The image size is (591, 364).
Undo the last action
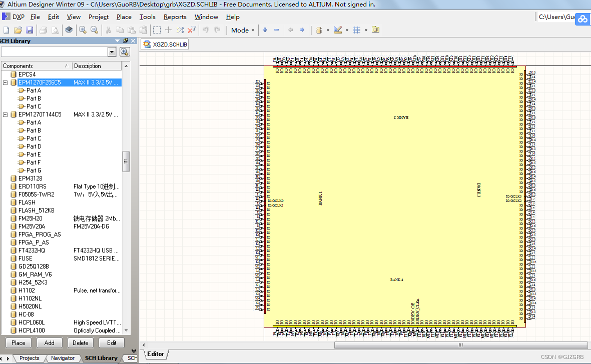point(206,30)
